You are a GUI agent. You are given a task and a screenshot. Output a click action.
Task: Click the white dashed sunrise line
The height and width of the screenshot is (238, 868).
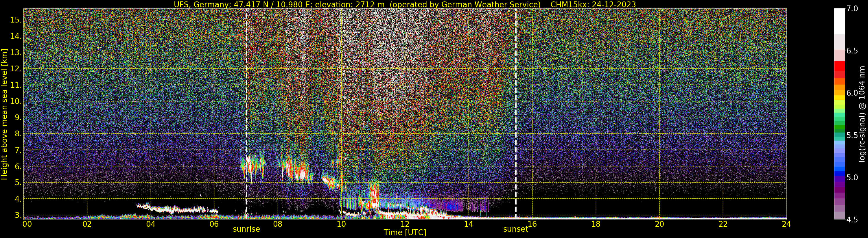[246, 114]
